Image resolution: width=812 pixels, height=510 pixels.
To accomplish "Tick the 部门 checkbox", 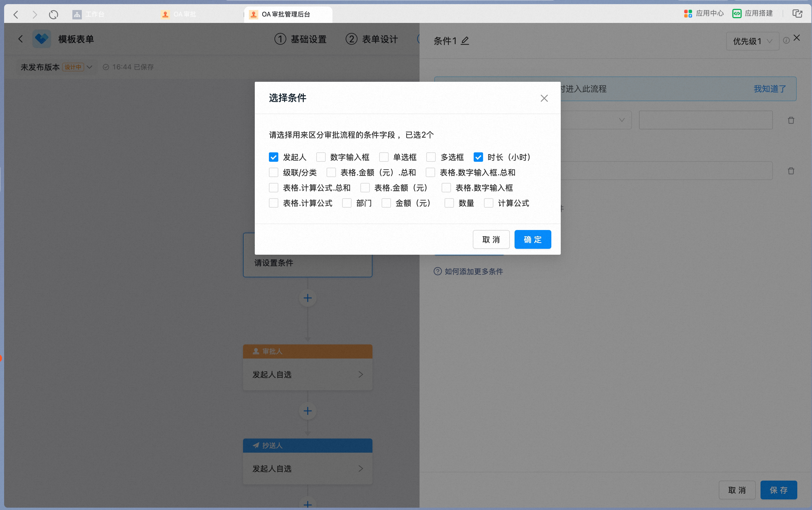I will [x=347, y=203].
